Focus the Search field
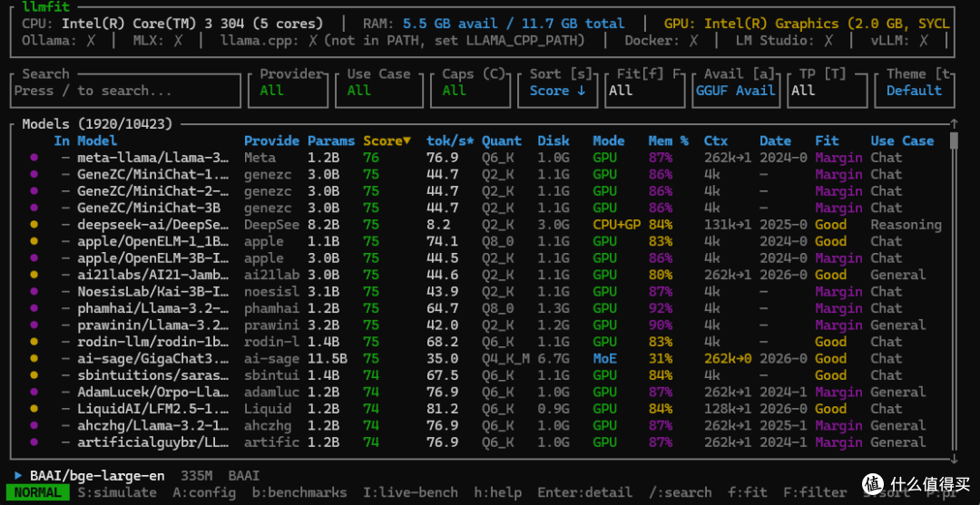 coord(125,91)
